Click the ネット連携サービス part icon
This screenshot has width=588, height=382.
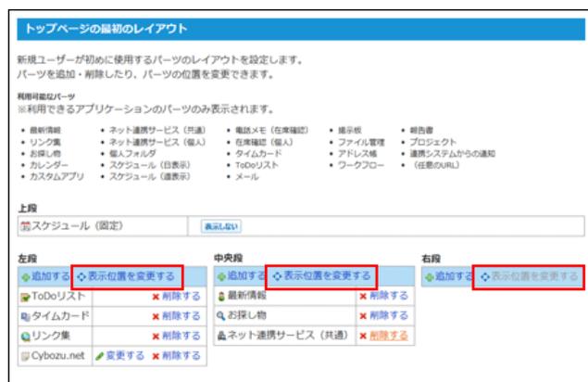(x=221, y=336)
